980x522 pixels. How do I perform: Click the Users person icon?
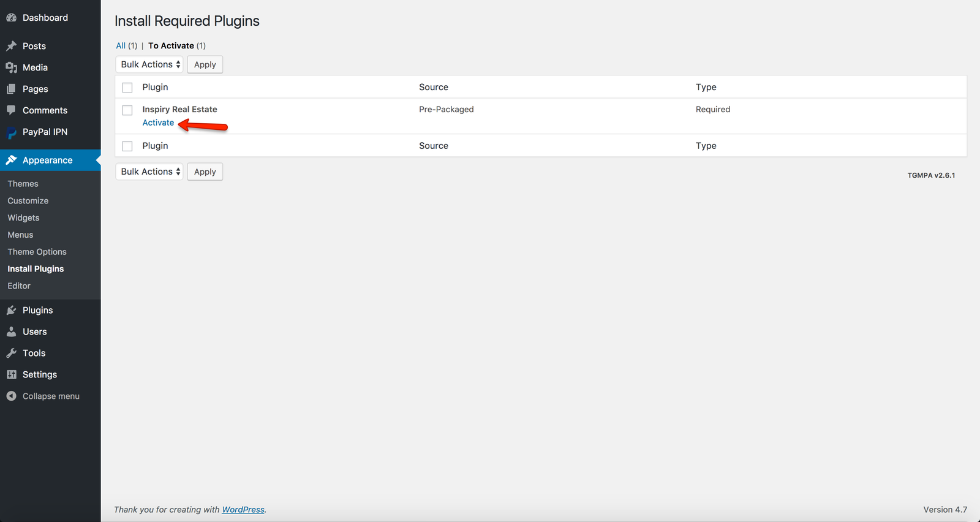coord(11,331)
